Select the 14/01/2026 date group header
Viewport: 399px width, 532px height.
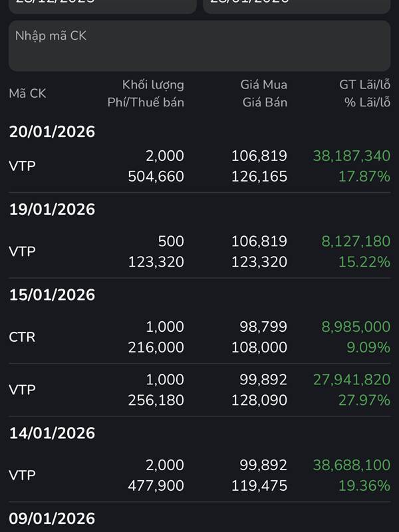(52, 433)
